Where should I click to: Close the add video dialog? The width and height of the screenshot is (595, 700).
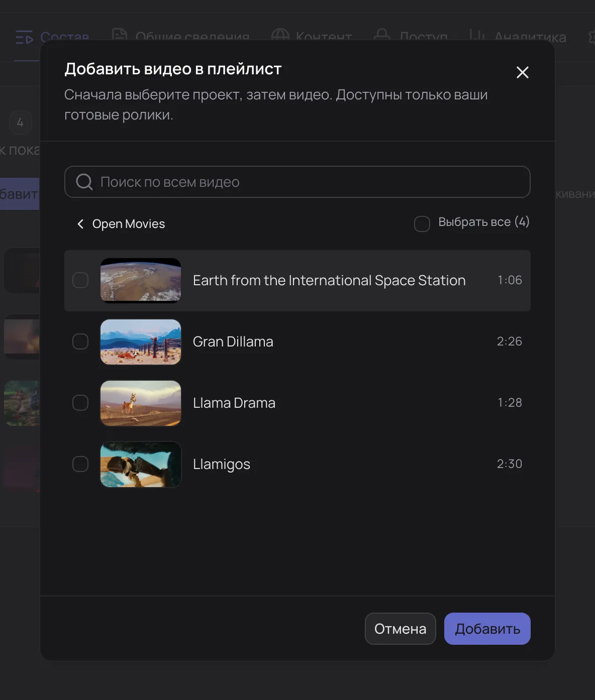pyautogui.click(x=523, y=73)
